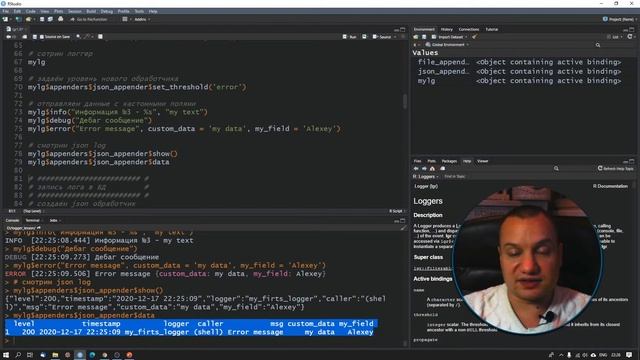This screenshot has width=640, height=360.
Task: Open File Explorer from the taskbar
Action: [x=55, y=355]
